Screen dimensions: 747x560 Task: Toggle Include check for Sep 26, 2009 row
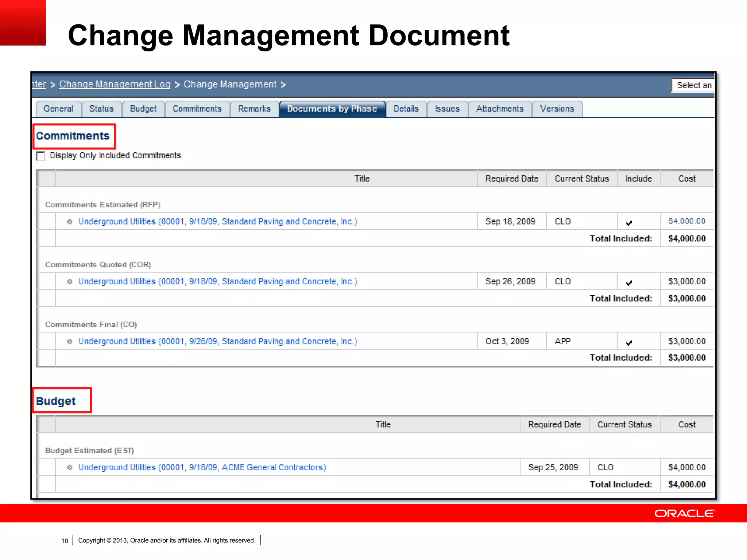(629, 283)
